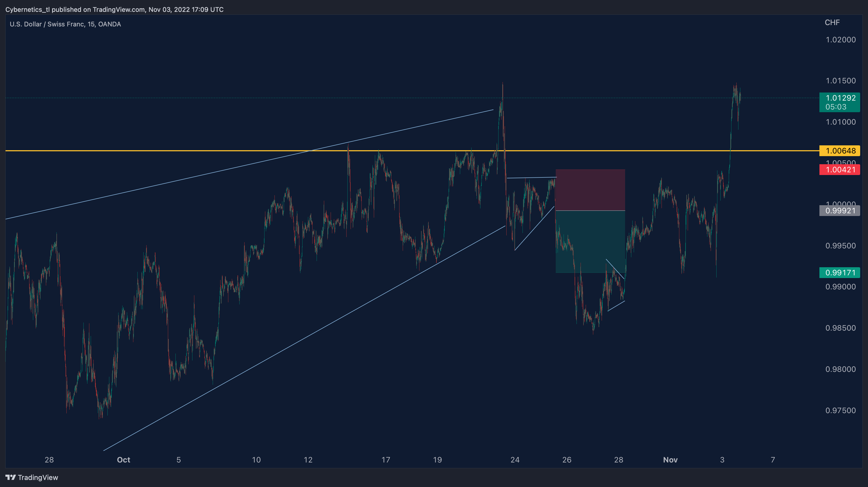Viewport: 868px width, 487px height.
Task: Click the green 0.99171 target price label
Action: 840,273
